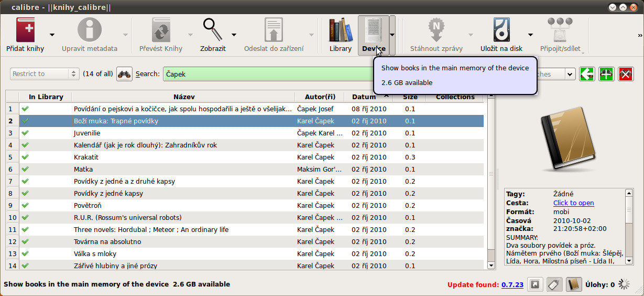Image resolution: width=644 pixels, height=296 pixels.
Task: Save current search with the green plus icon
Action: click(606, 74)
